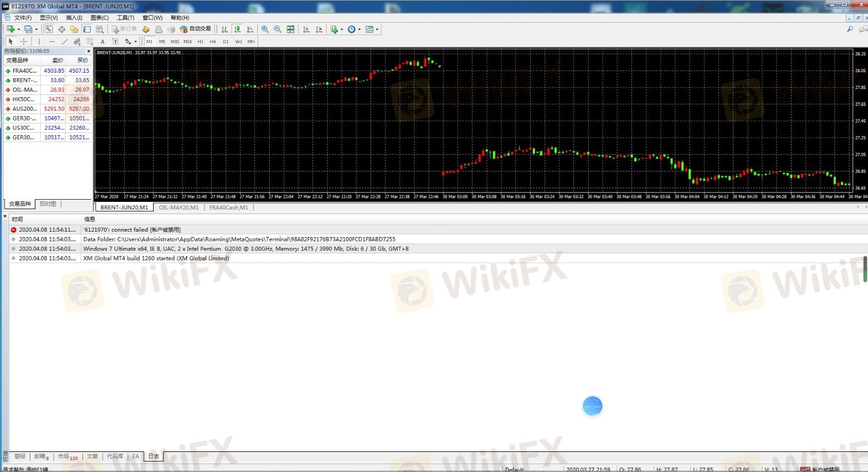Screen dimensions: 868x472
Task: Select AUS200 symbol row in Market Watch
Action: coord(48,109)
